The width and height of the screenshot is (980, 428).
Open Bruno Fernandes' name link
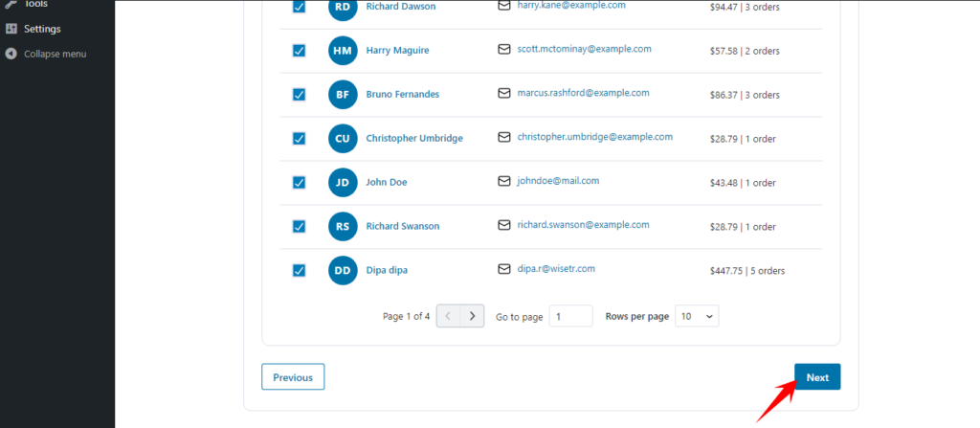tap(403, 95)
